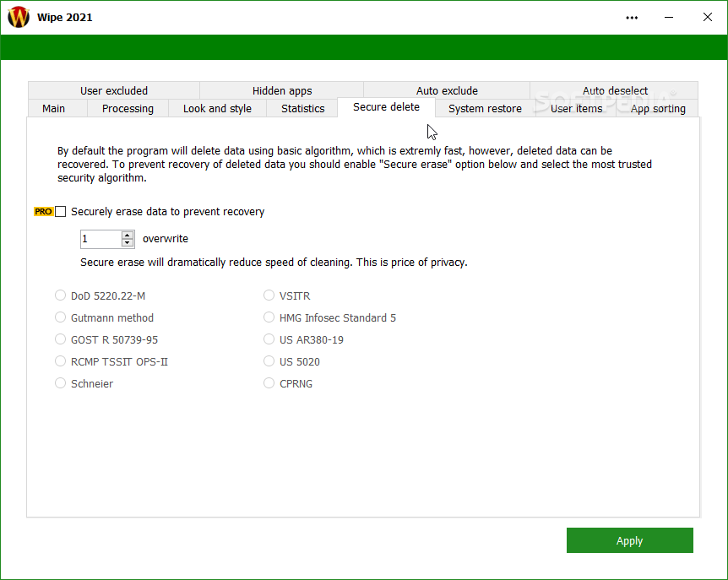The image size is (728, 580).
Task: Select Gutmann method algorithm
Action: tap(104, 317)
